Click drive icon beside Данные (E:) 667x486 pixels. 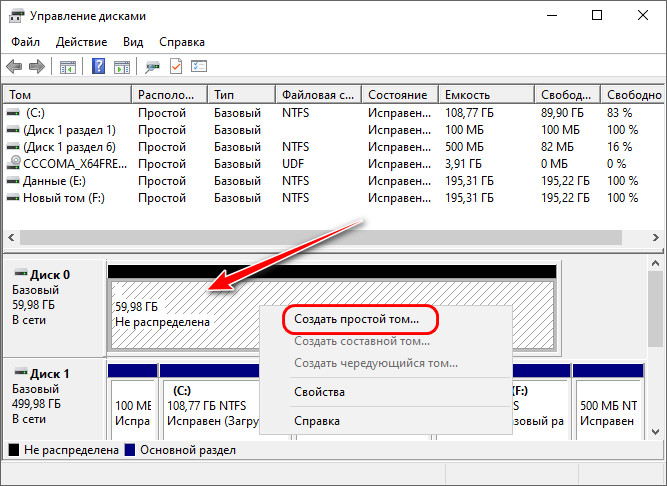point(14,181)
